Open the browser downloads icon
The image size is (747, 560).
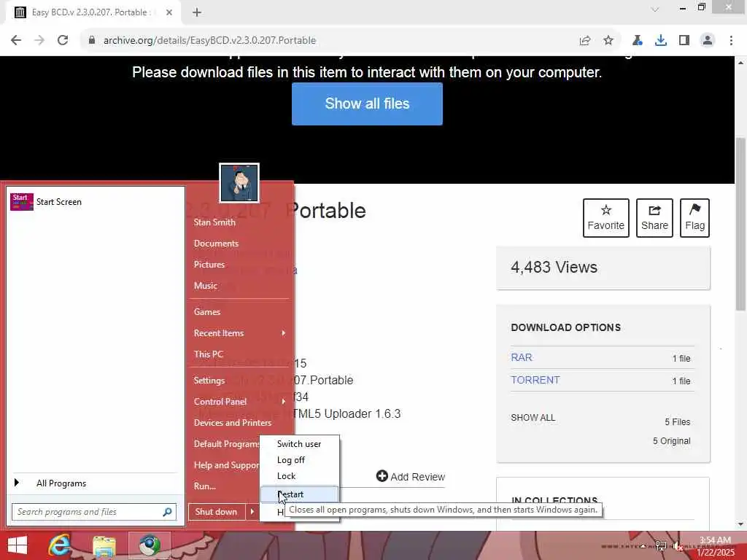coord(660,41)
